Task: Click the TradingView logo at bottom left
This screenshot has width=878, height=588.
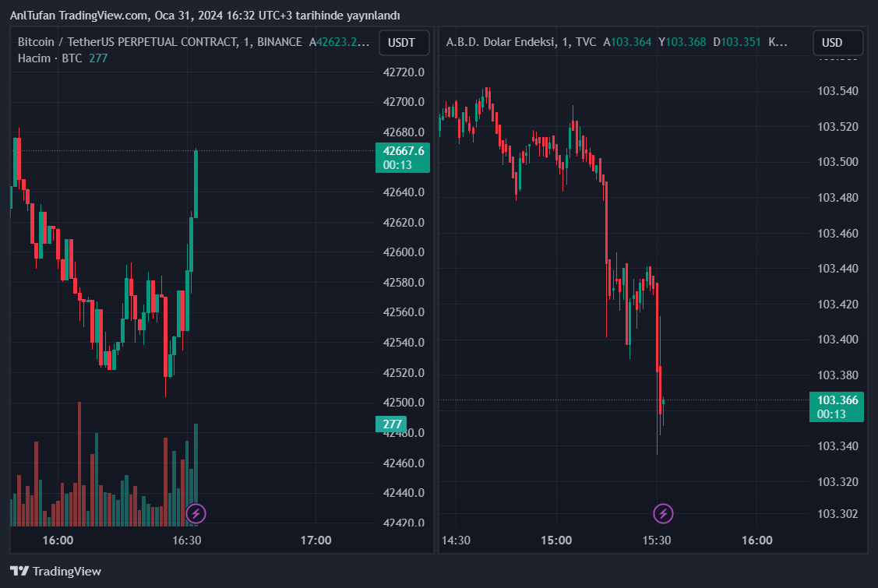Action: tap(55, 571)
